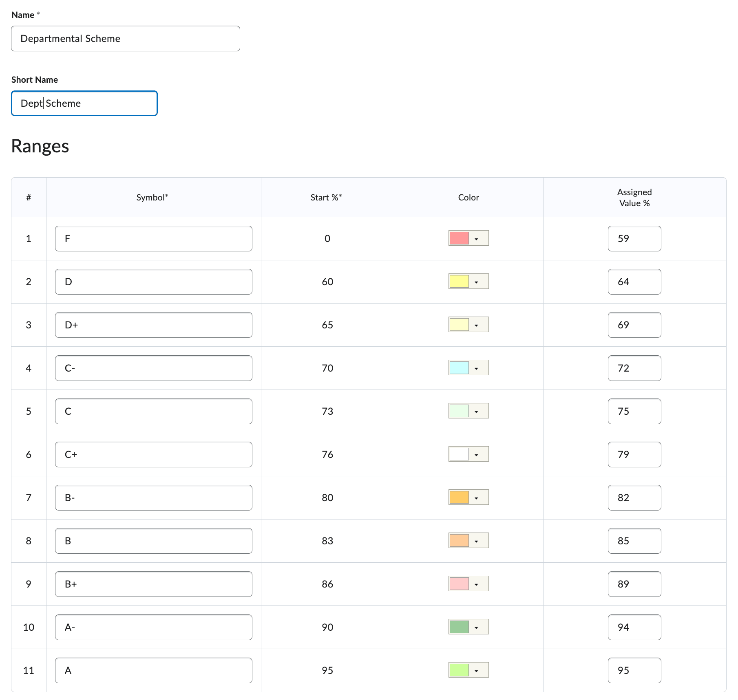Click the Ranges heading
Viewport: 738px width, 700px height.
click(x=40, y=146)
